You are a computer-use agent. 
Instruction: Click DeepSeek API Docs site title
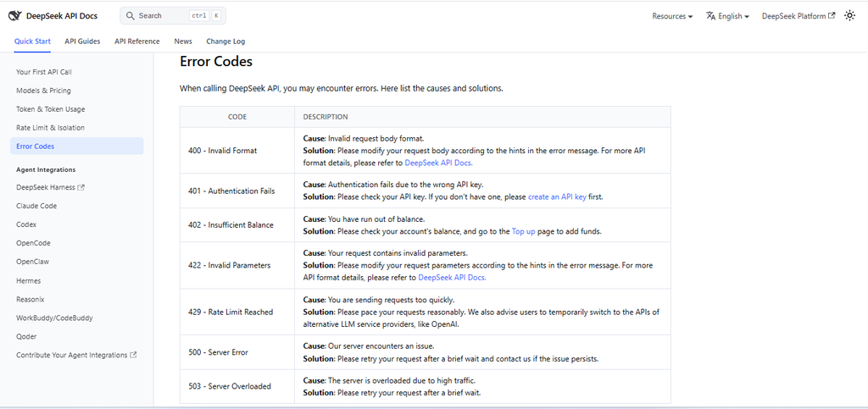point(62,16)
